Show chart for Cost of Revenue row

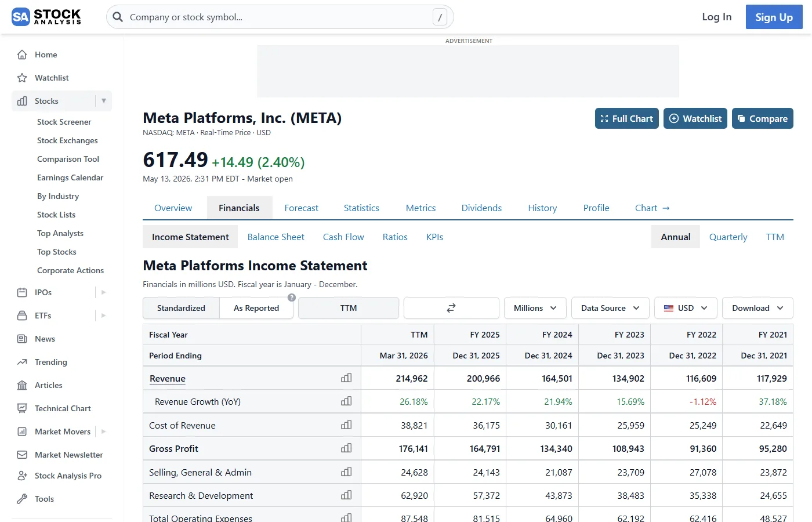pyautogui.click(x=346, y=425)
